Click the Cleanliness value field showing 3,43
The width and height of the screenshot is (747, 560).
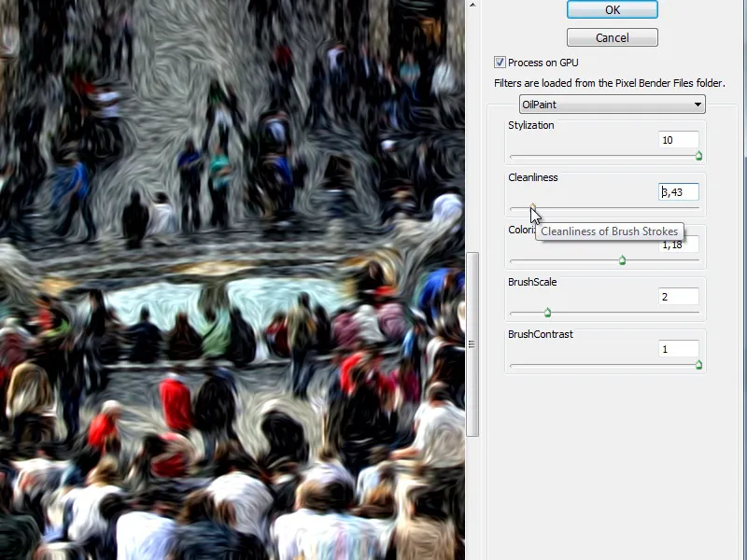tap(679, 191)
